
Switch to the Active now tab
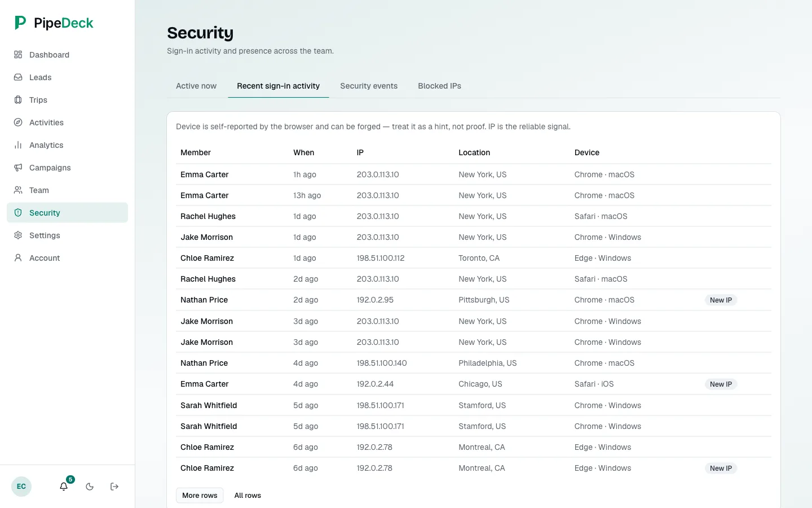coord(196,86)
